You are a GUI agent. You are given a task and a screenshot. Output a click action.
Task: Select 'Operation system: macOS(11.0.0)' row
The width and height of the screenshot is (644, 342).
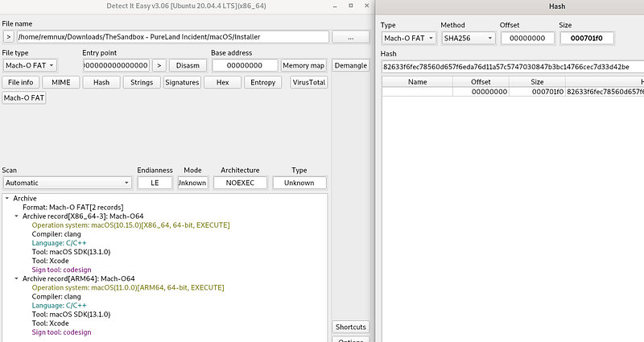[128, 287]
